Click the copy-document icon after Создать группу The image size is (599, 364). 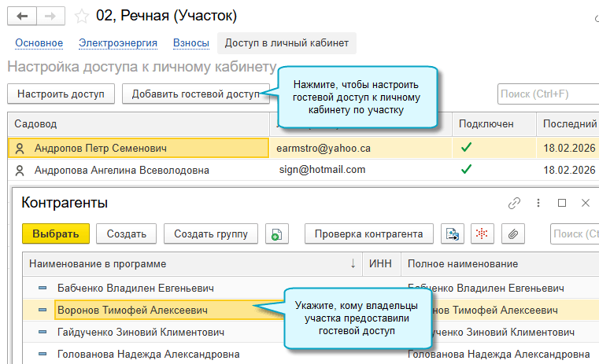coord(278,233)
